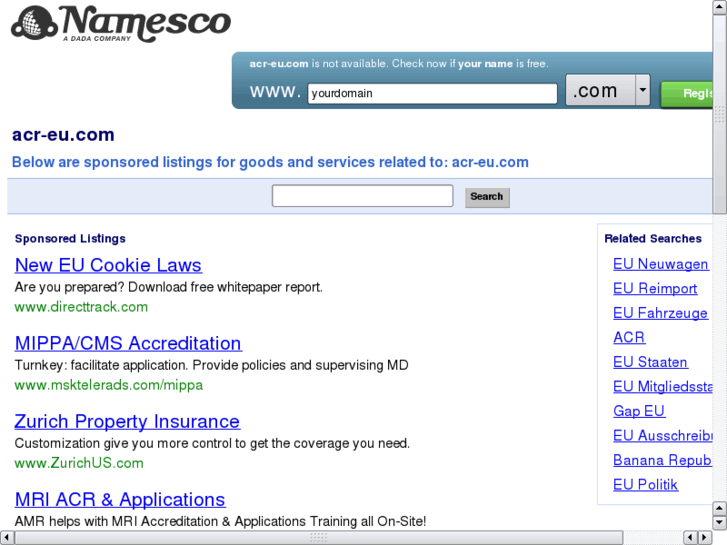Visit www.msktelerads.com/mippa link
Viewport: 727px width, 545px height.
tap(108, 385)
